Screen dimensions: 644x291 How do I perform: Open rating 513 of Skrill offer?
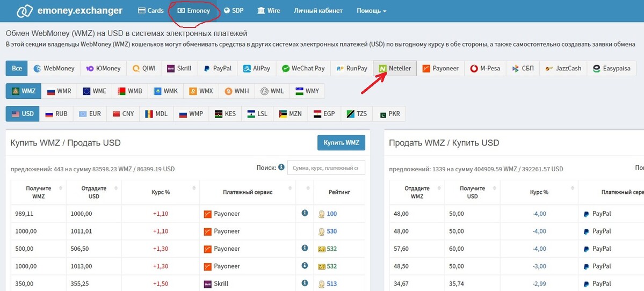point(331,283)
